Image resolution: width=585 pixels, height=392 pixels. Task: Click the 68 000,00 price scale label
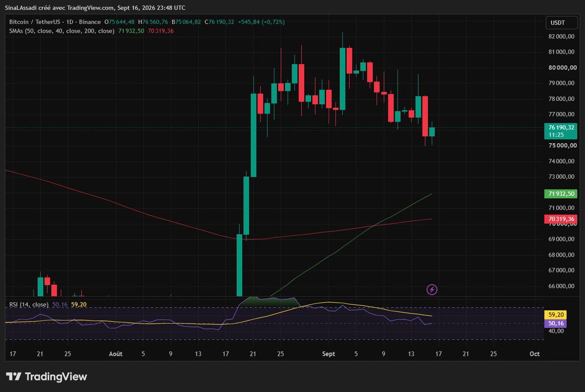[x=561, y=255]
